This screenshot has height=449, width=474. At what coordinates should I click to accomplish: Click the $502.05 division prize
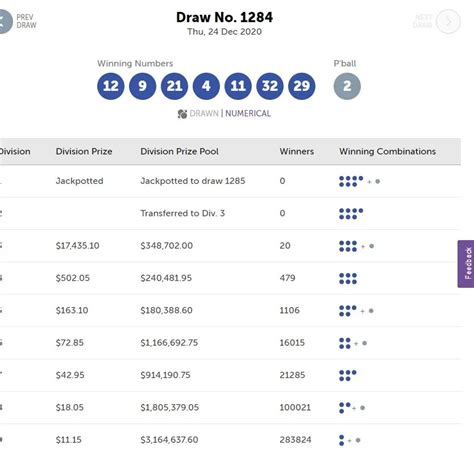(x=73, y=278)
